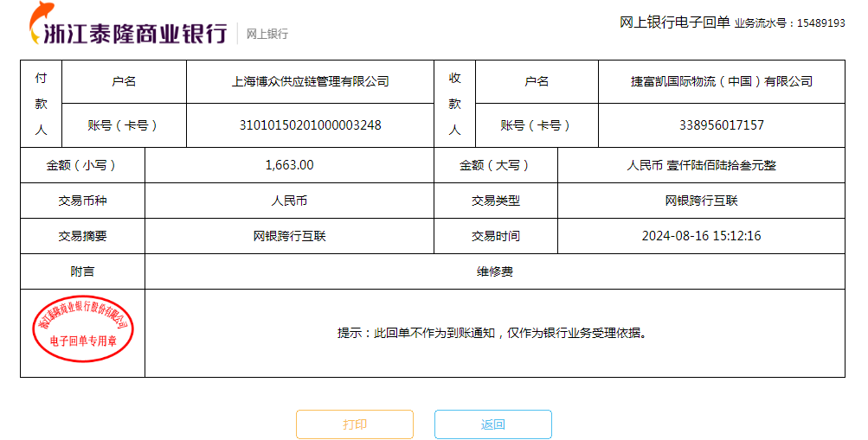The width and height of the screenshot is (868, 440).
Task: Click the 交易类型 value 网银跨行互联
Action: (x=701, y=201)
